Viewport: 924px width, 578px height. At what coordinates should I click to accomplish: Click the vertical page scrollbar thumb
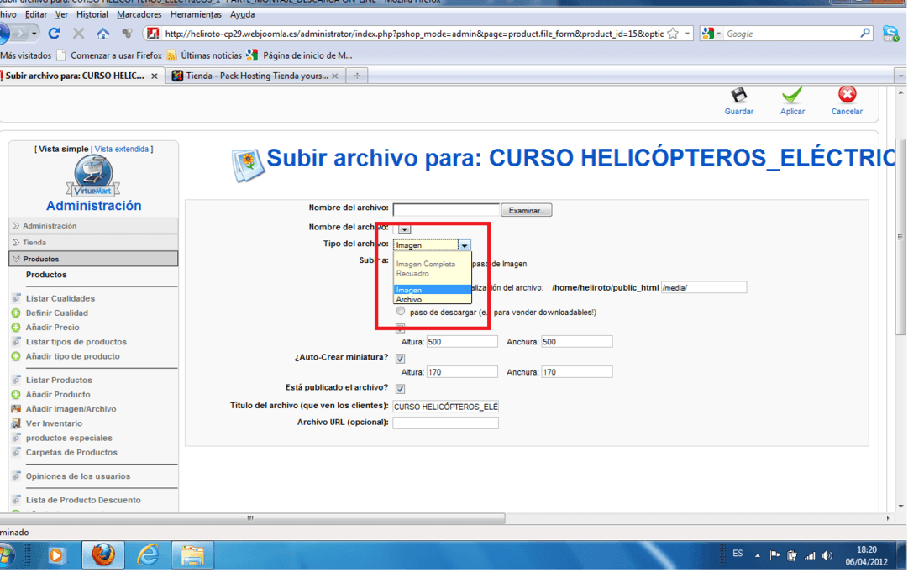click(900, 237)
